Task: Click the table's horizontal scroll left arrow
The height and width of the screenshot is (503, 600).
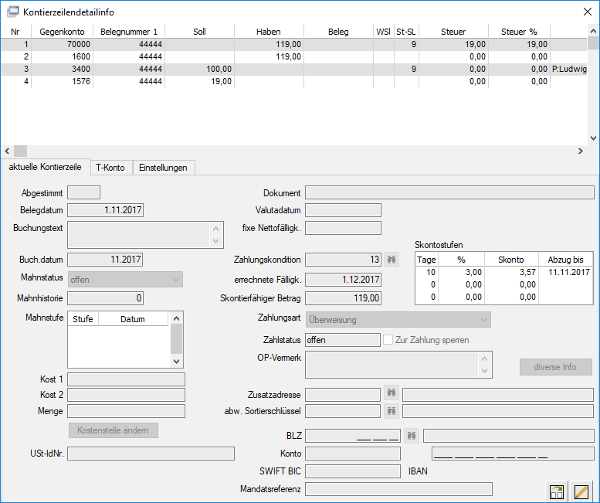Action: pyautogui.click(x=7, y=151)
